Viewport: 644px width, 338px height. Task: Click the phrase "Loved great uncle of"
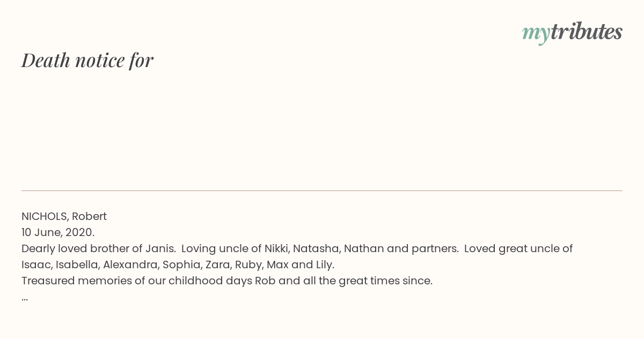tap(518, 248)
